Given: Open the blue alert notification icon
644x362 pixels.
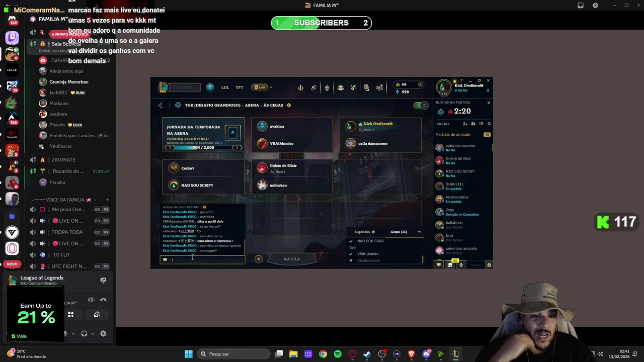Looking at the screenshot, I should (x=210, y=87).
